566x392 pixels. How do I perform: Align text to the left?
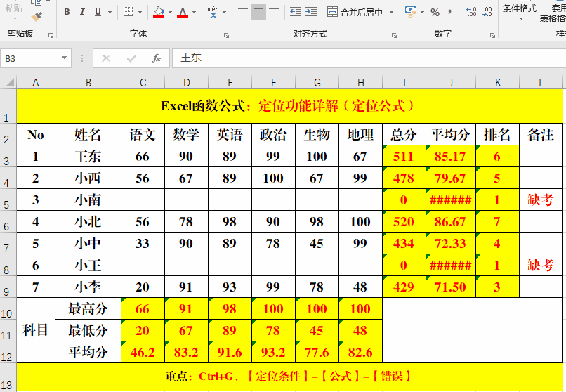click(242, 12)
